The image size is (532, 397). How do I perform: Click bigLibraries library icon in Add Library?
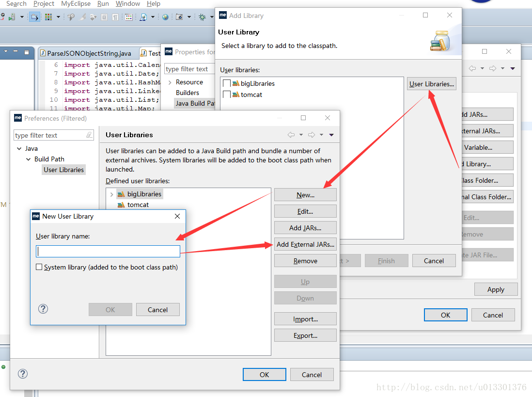point(236,83)
